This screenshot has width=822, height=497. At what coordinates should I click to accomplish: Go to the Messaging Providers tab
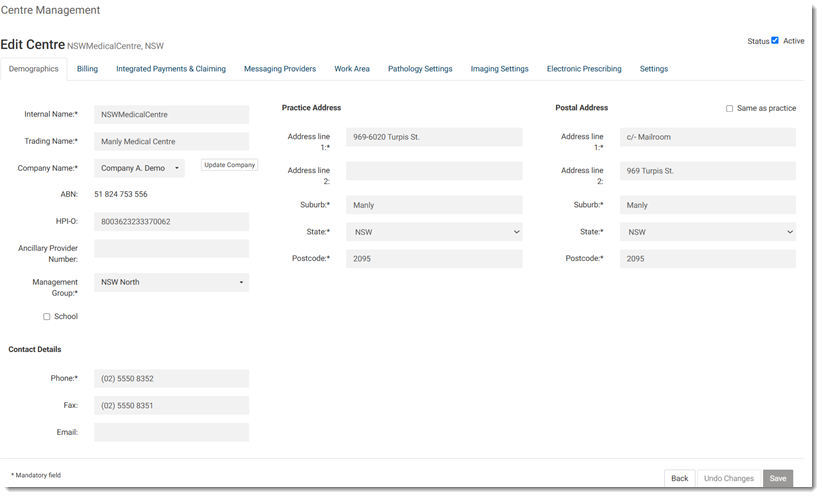(279, 69)
